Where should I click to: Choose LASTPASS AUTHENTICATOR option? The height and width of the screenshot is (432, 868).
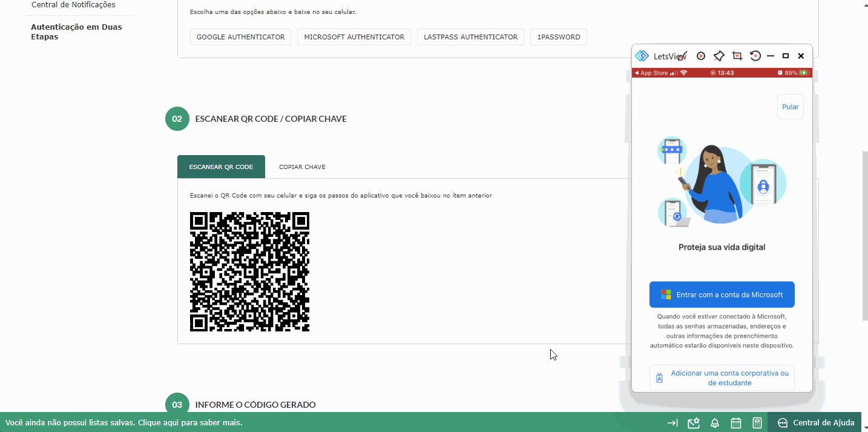pyautogui.click(x=470, y=37)
